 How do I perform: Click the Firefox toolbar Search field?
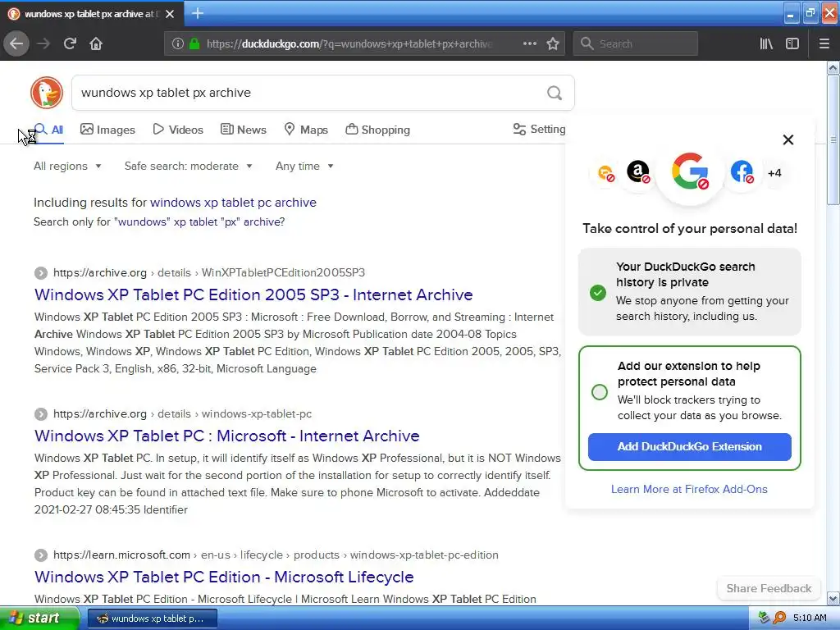click(636, 43)
